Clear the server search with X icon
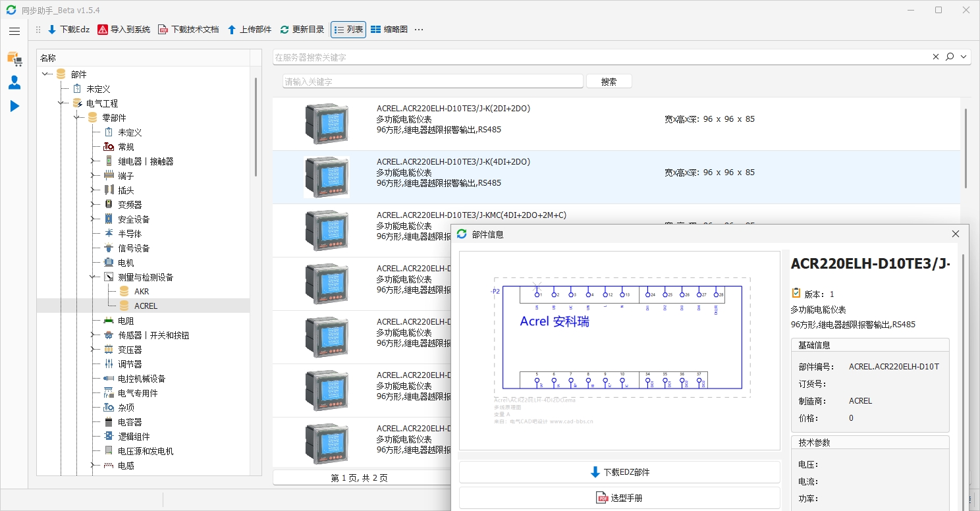 [x=936, y=57]
